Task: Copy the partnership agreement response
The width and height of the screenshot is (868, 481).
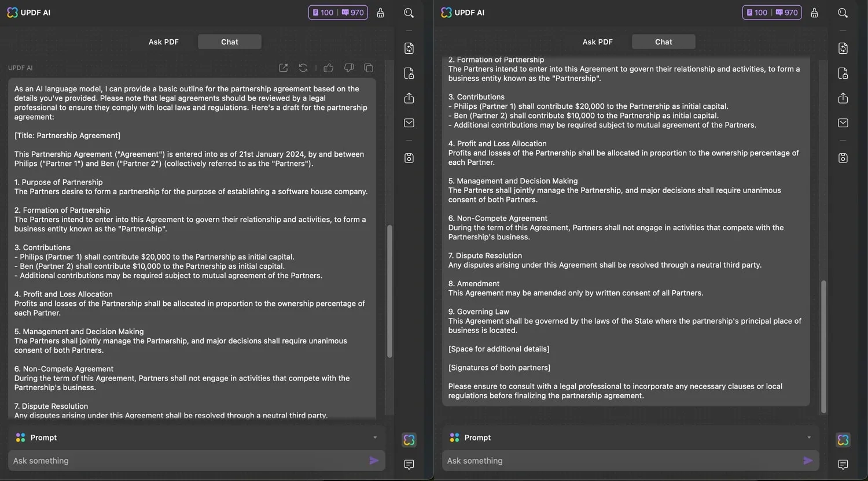Action: click(369, 68)
